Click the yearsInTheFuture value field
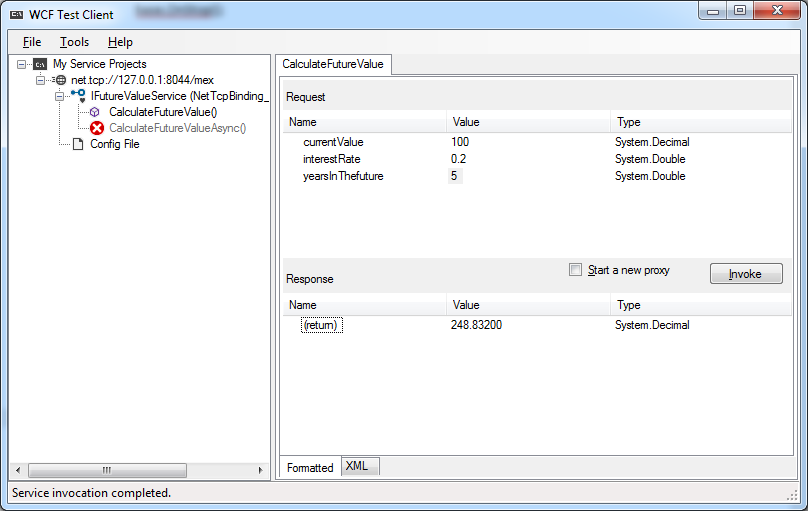 point(455,176)
